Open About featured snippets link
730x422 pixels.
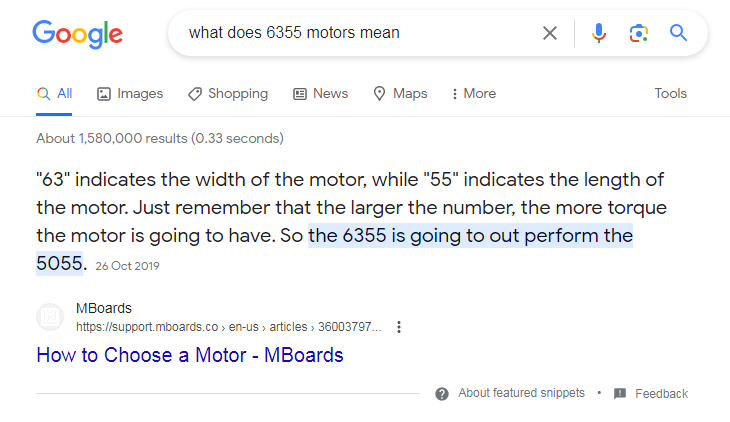pyautogui.click(x=521, y=393)
